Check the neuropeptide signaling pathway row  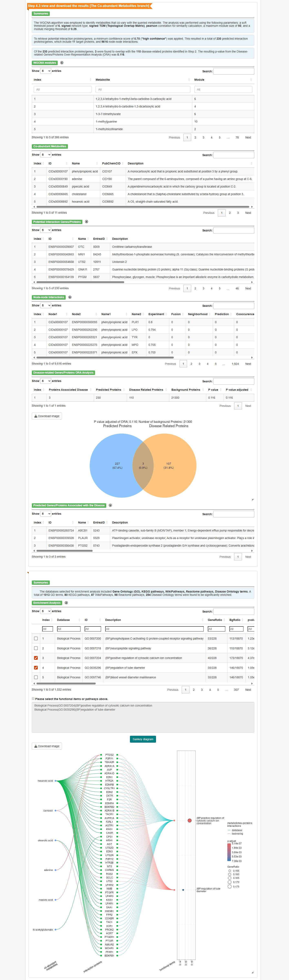tap(36, 648)
